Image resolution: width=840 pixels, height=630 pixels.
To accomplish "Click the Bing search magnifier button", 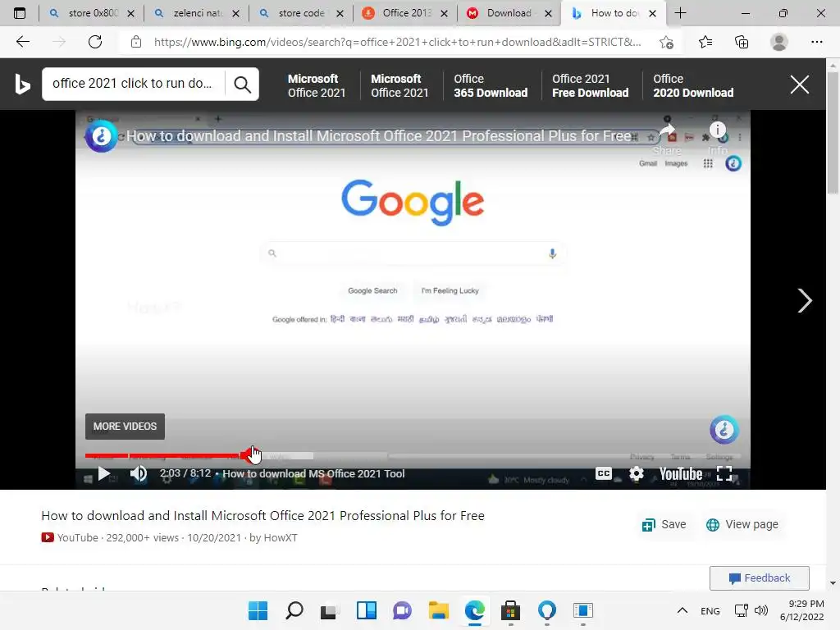I will pos(242,84).
